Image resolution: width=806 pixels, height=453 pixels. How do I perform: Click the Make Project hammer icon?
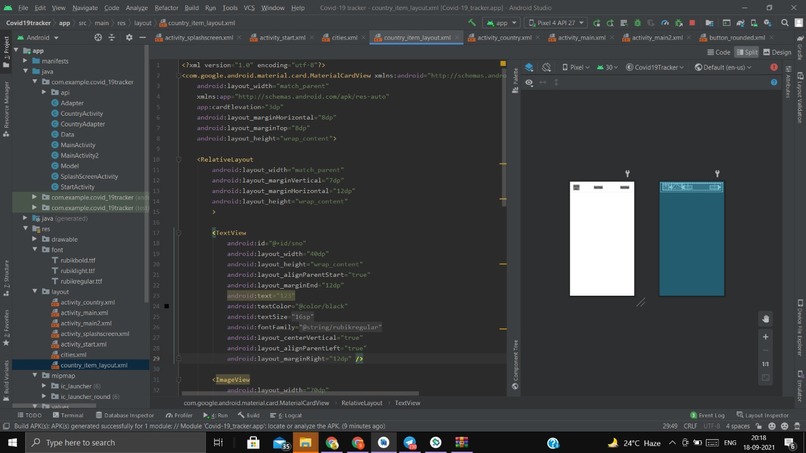pyautogui.click(x=472, y=23)
